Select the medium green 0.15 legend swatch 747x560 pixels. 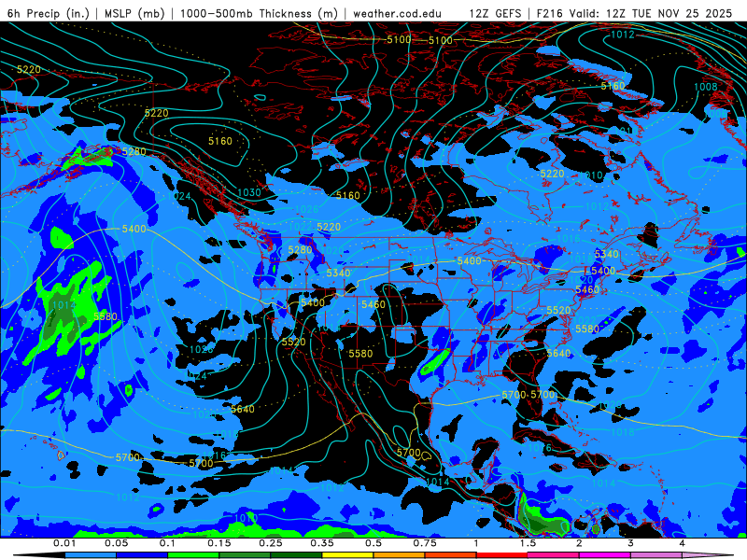[x=245, y=555]
